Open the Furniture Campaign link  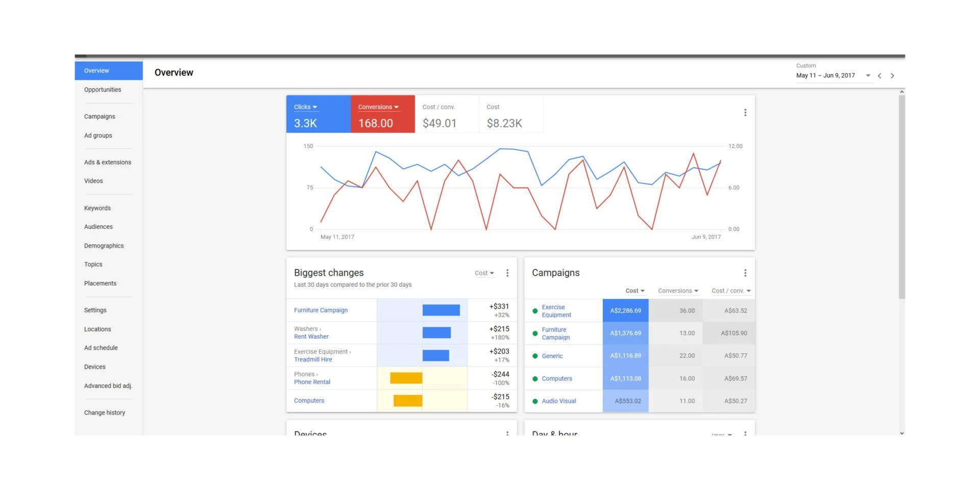[321, 310]
